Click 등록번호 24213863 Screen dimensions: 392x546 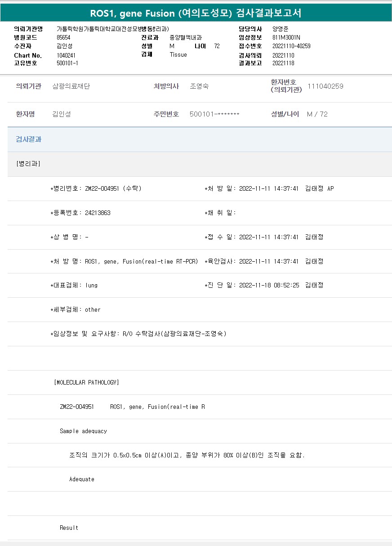[x=80, y=213]
